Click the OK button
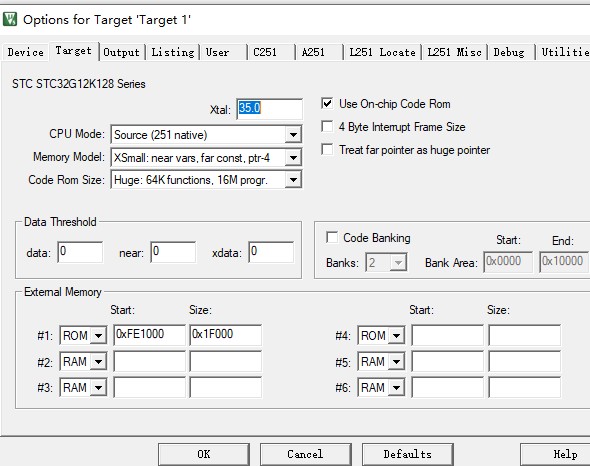Screen dimensions: 590x466 [x=204, y=454]
